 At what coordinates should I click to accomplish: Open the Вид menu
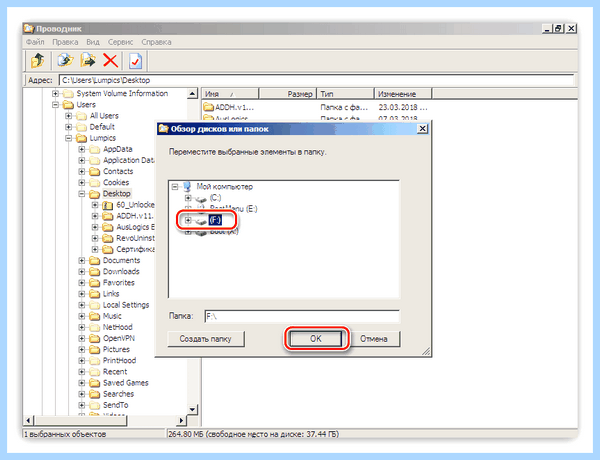pos(93,42)
